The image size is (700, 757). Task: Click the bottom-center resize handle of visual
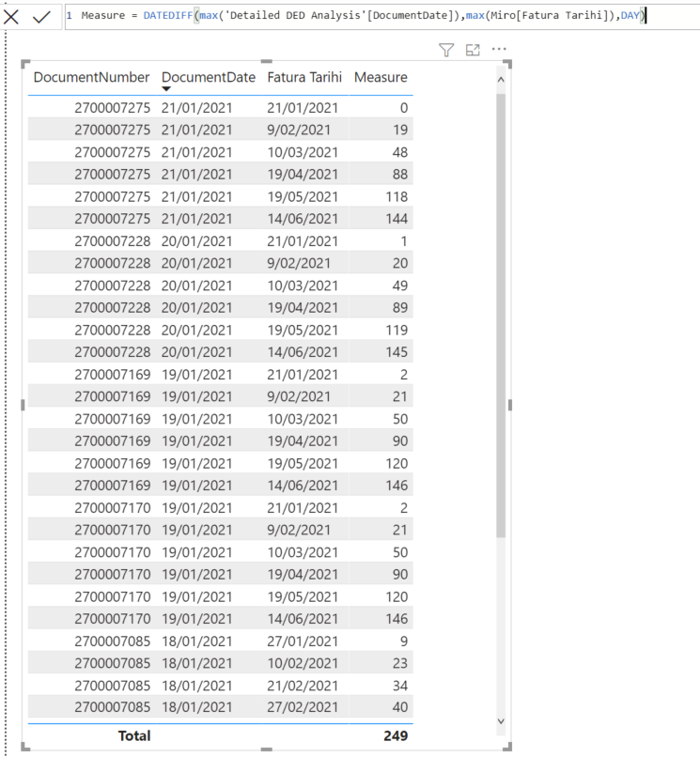(x=266, y=749)
